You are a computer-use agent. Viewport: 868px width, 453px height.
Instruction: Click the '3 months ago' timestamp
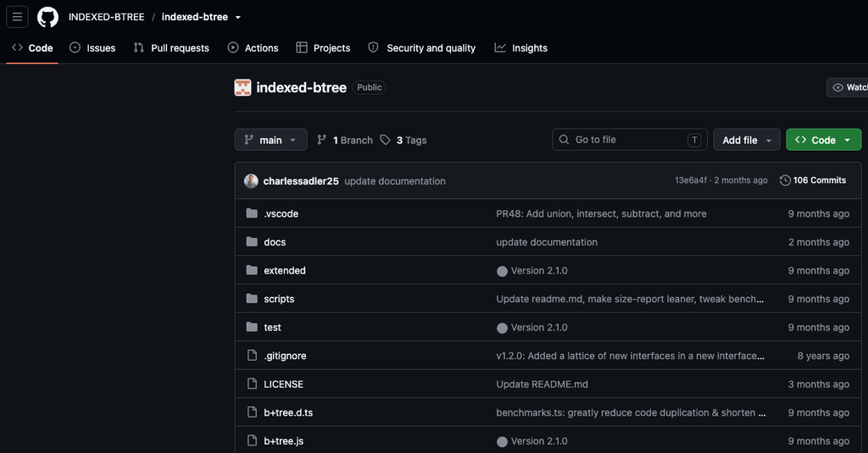pyautogui.click(x=819, y=384)
